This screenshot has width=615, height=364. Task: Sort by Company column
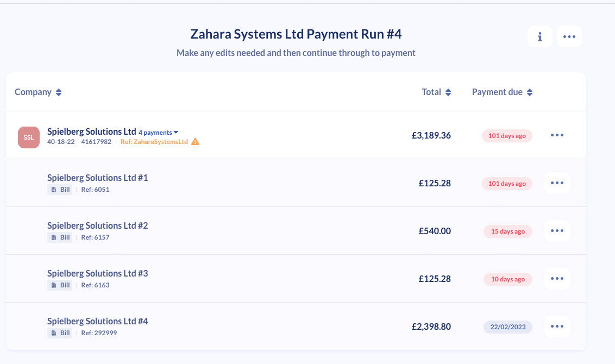coord(38,92)
